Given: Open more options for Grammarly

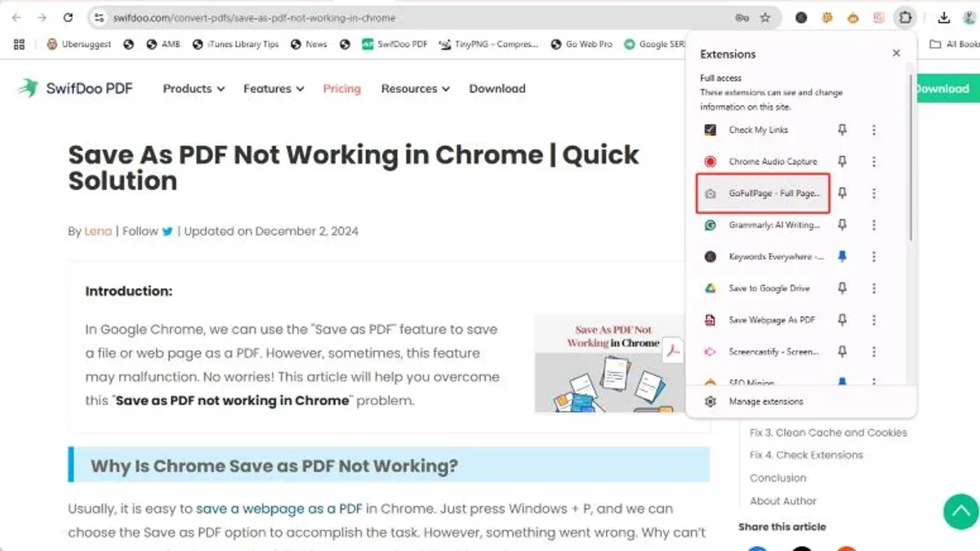Looking at the screenshot, I should (x=874, y=225).
